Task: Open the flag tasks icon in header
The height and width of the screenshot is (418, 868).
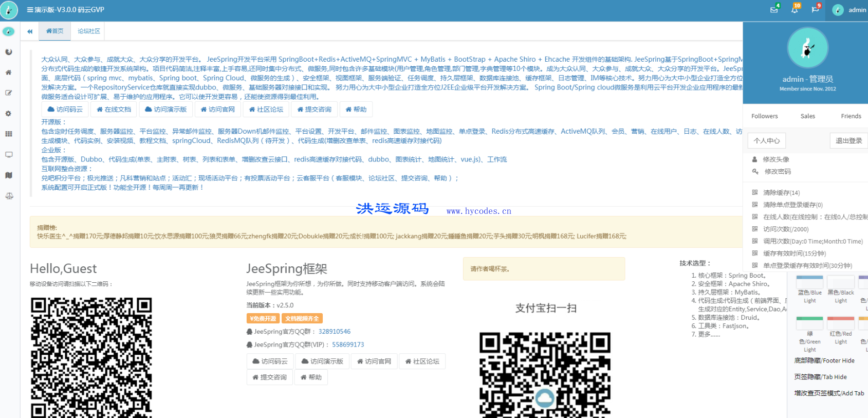Action: 815,10
